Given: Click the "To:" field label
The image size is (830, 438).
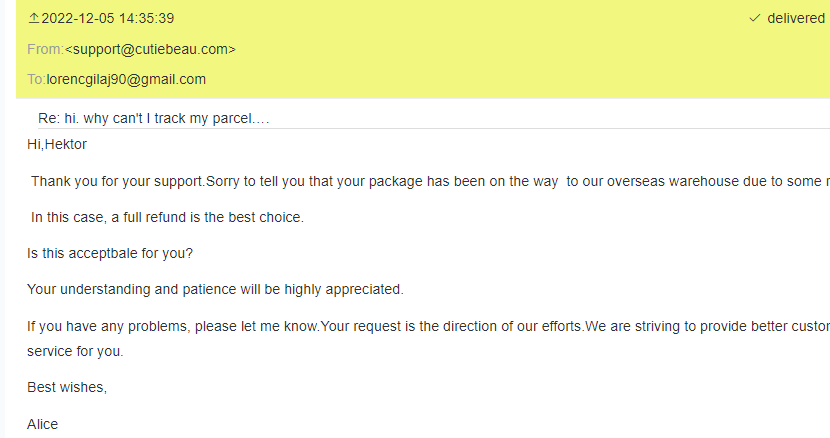Looking at the screenshot, I should [x=36, y=79].
